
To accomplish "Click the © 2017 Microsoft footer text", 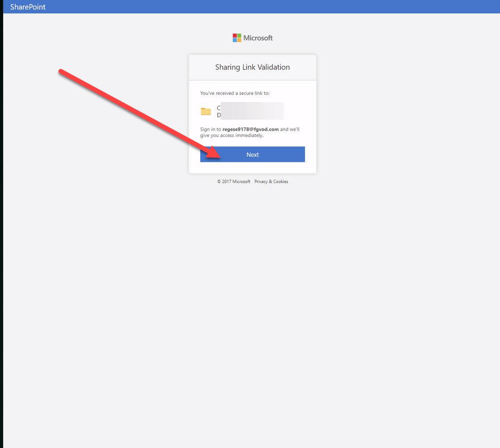I will pos(234,181).
